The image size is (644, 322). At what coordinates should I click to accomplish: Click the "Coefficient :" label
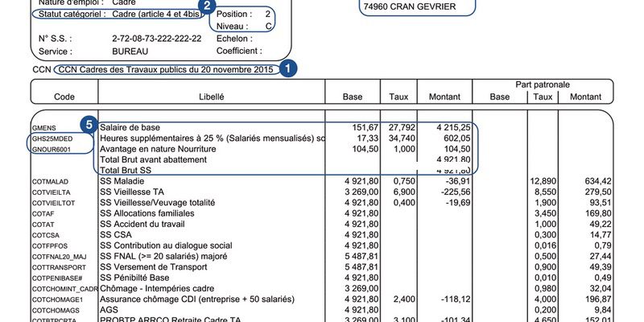(239, 51)
